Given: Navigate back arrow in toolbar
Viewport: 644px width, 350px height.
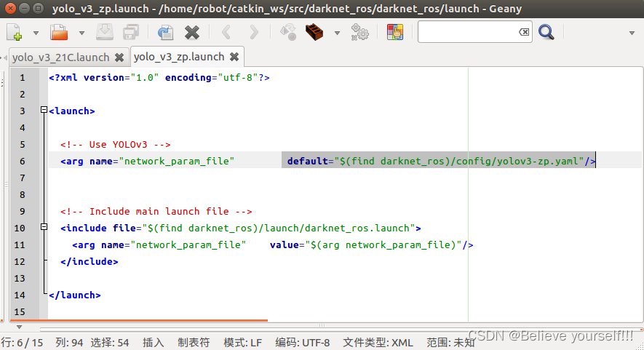Looking at the screenshot, I should 226,32.
